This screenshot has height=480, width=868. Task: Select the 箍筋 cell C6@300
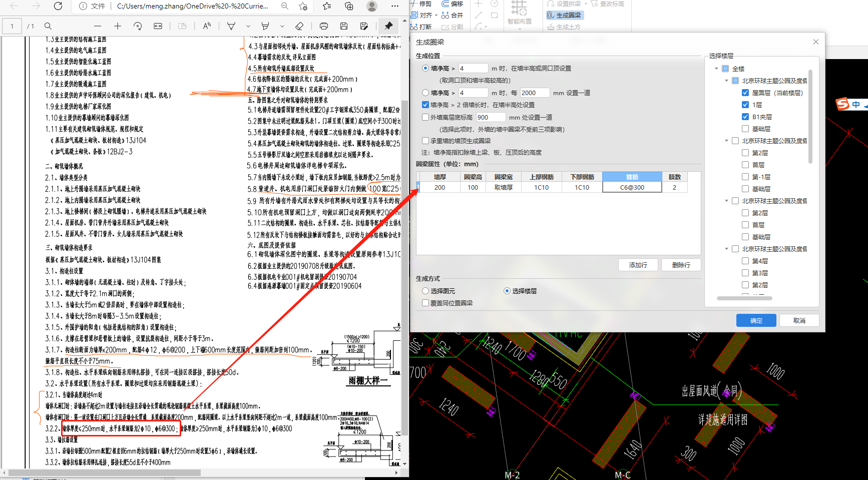point(632,187)
